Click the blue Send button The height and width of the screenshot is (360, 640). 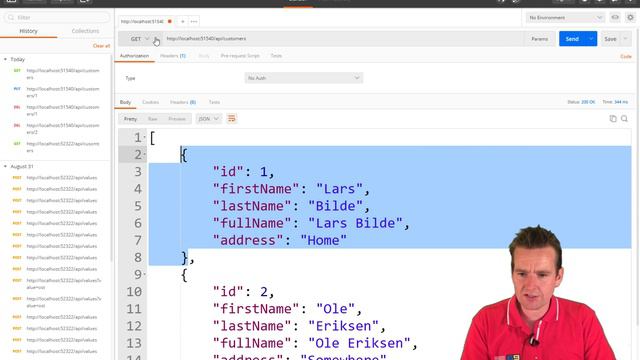tap(572, 39)
